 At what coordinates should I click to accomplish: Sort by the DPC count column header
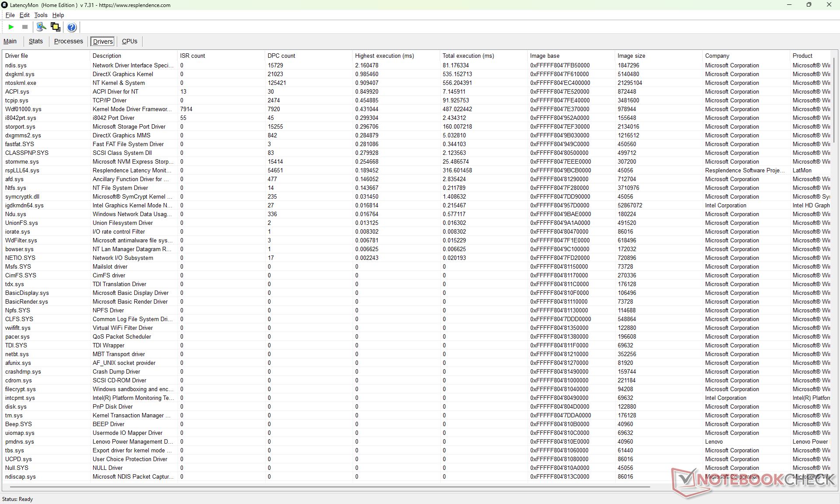[x=281, y=56]
